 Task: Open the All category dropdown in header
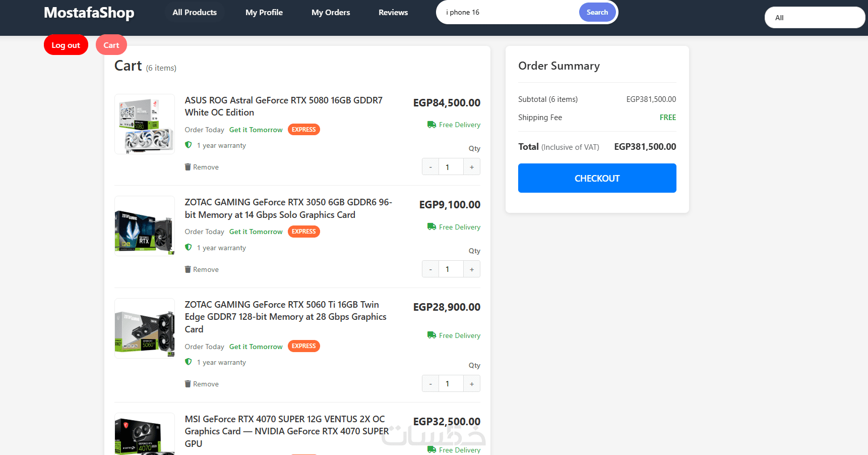(815, 18)
